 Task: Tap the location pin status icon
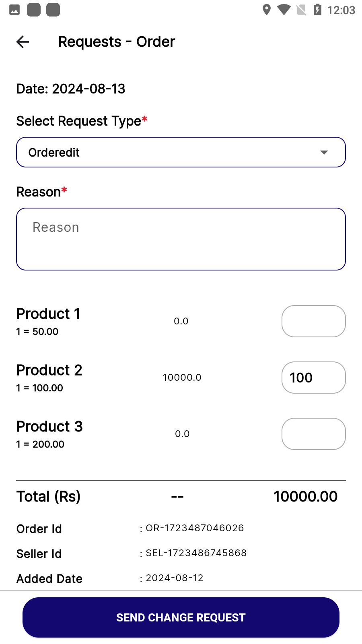[x=266, y=10]
